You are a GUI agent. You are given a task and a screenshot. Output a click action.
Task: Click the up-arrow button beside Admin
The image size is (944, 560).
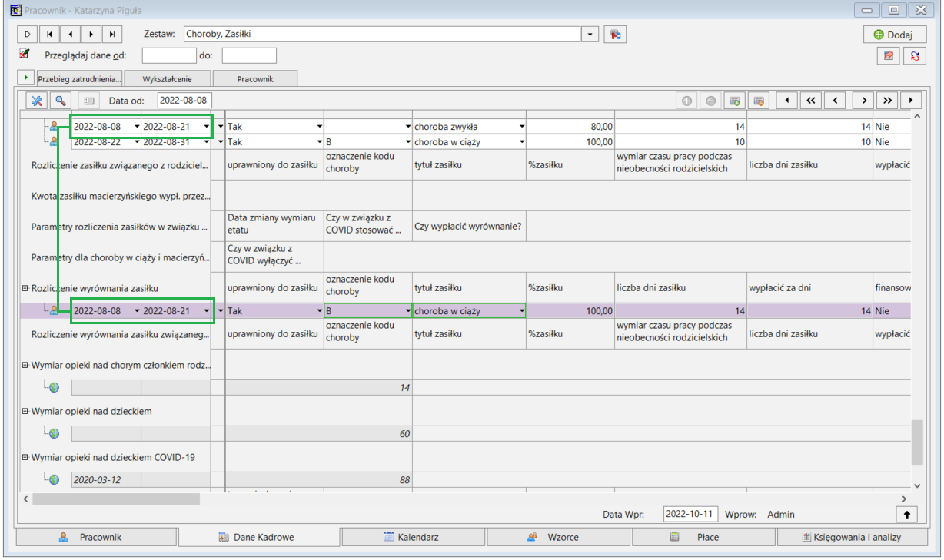coord(907,514)
